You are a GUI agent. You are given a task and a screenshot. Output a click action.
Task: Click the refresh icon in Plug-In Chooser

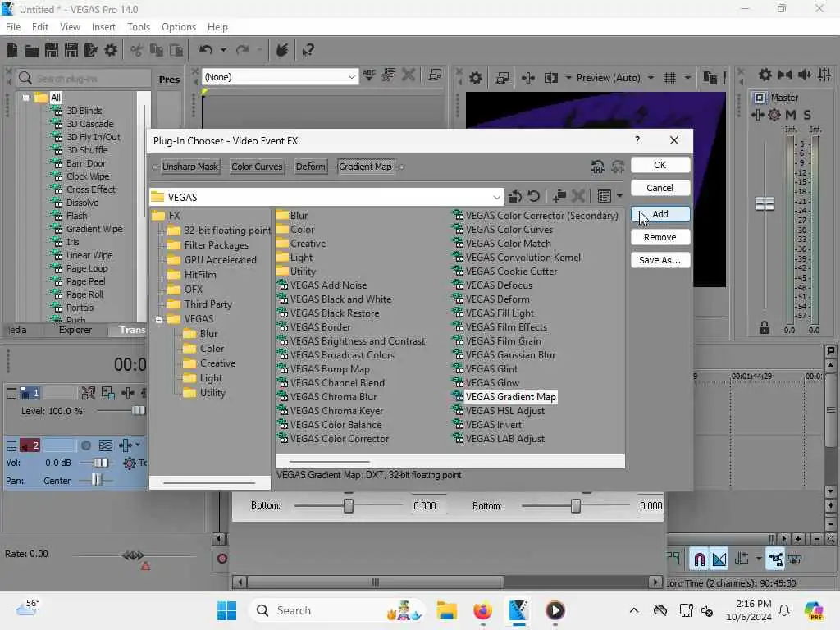533,197
